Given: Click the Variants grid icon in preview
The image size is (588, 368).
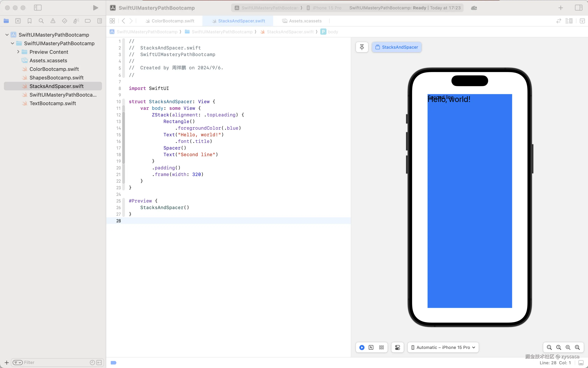Looking at the screenshot, I should [x=381, y=347].
